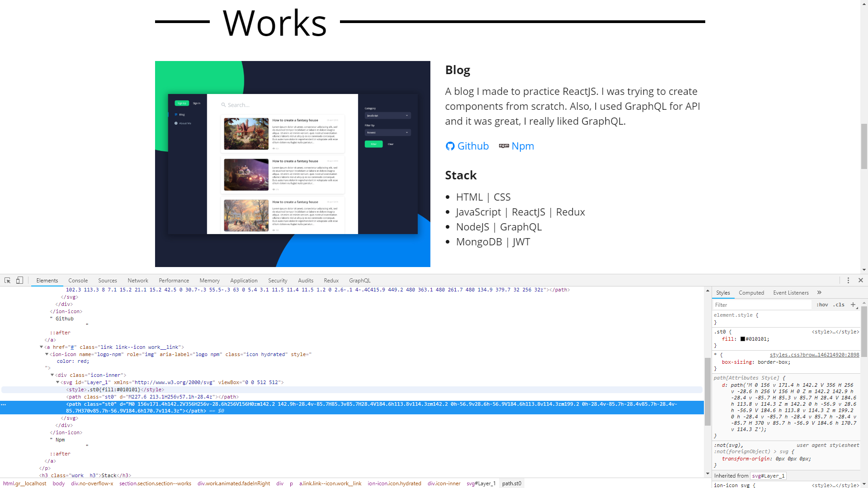
Task: Select path.st0 breadcrumb
Action: click(512, 483)
